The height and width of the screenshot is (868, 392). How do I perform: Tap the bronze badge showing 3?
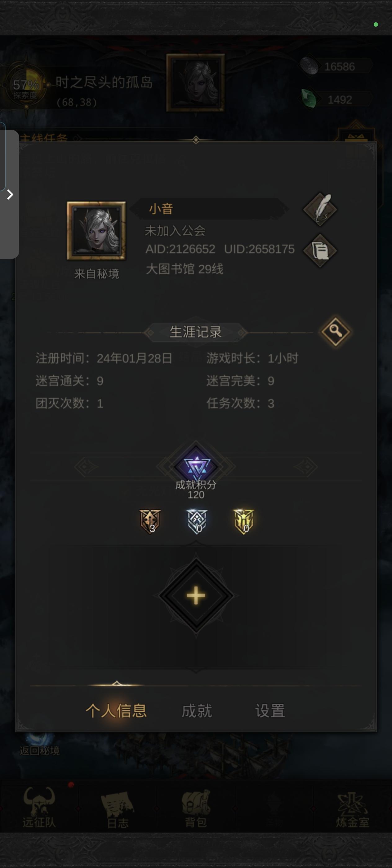150,522
